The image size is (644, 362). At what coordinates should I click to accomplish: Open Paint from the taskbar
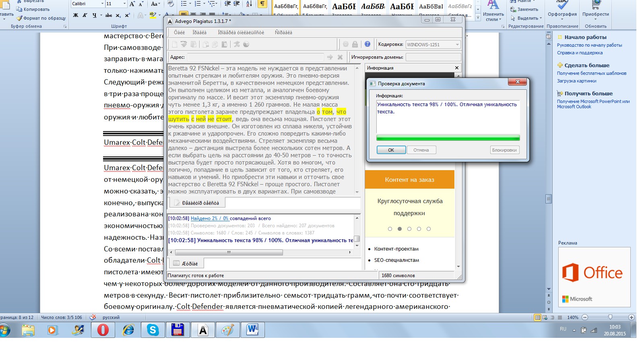pos(228,330)
